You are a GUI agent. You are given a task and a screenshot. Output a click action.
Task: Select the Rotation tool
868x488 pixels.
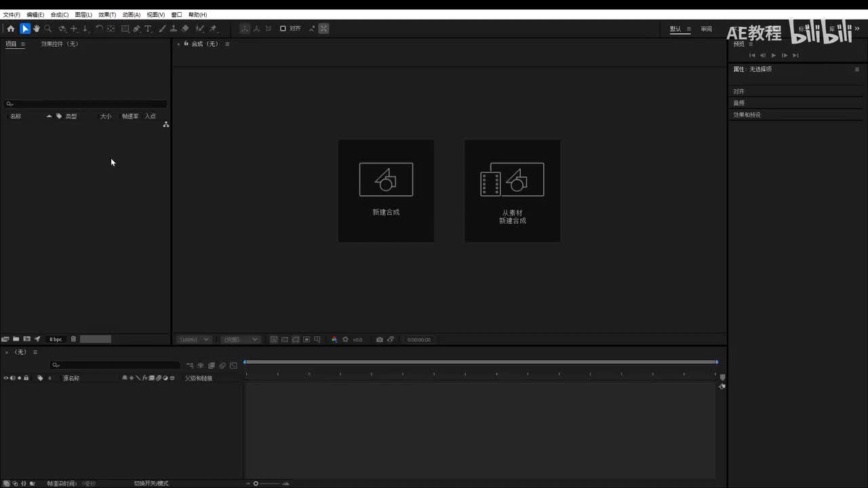point(99,28)
